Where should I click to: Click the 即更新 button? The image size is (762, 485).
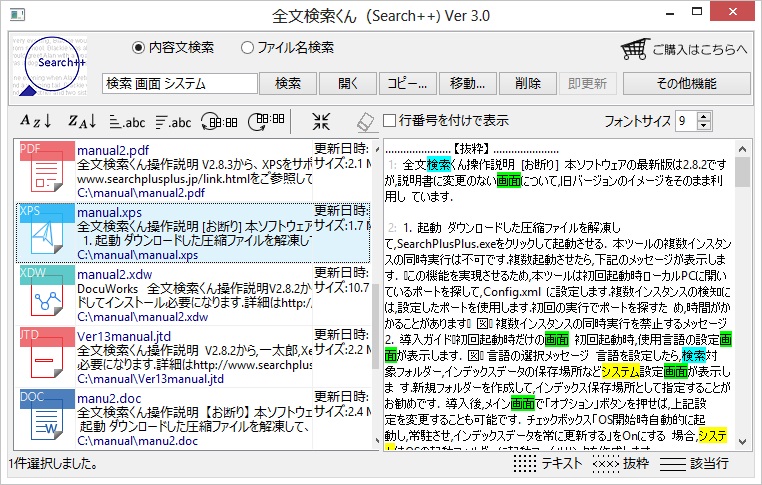coord(588,84)
